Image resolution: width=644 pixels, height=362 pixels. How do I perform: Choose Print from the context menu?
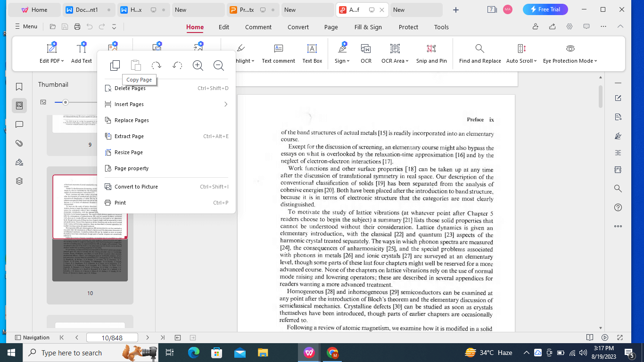click(120, 202)
